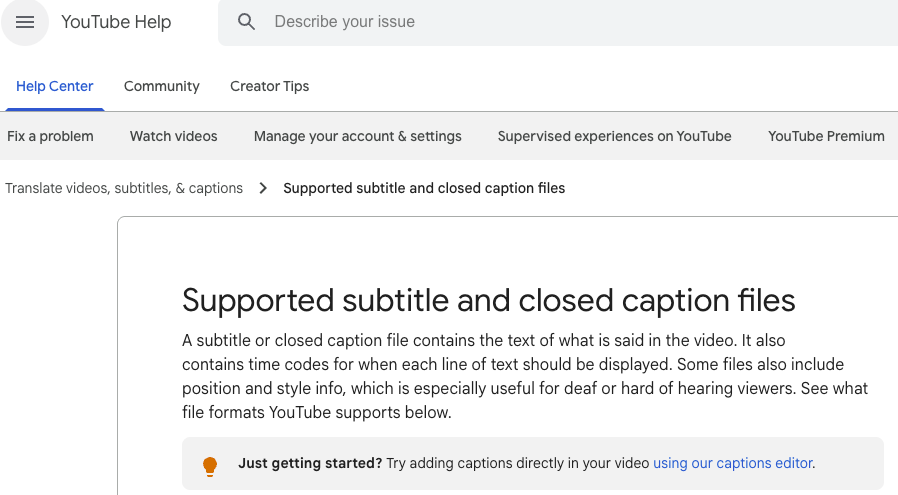Screen dimensions: 898x495
Task: Click the magnifying glass search icon
Action: click(247, 22)
